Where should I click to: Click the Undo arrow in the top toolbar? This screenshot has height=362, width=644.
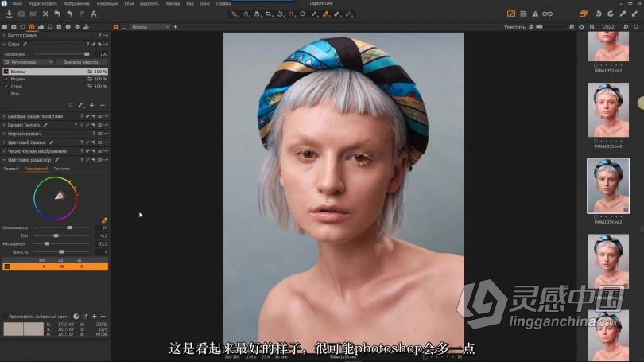[69, 14]
